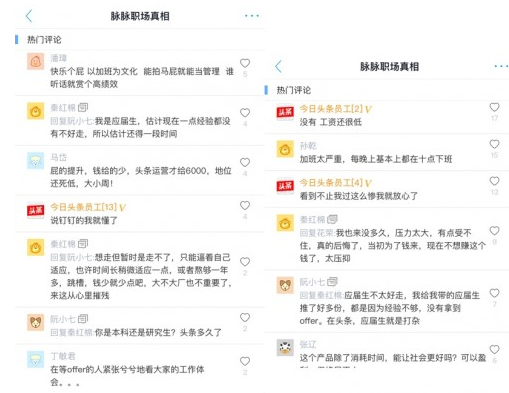Screen dimensions: 509x393
Task: Like the 说钉钉的我就懂了 comment
Action: pyautogui.click(x=245, y=206)
